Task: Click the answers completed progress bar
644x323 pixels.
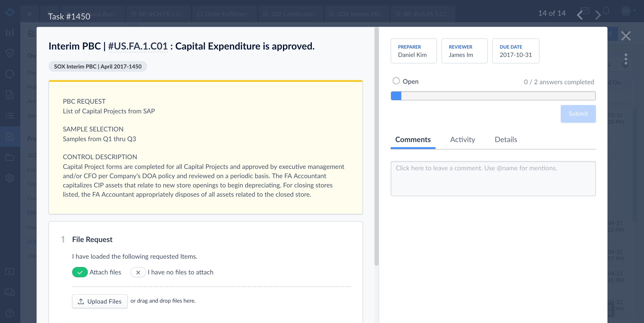Action: pos(493,96)
